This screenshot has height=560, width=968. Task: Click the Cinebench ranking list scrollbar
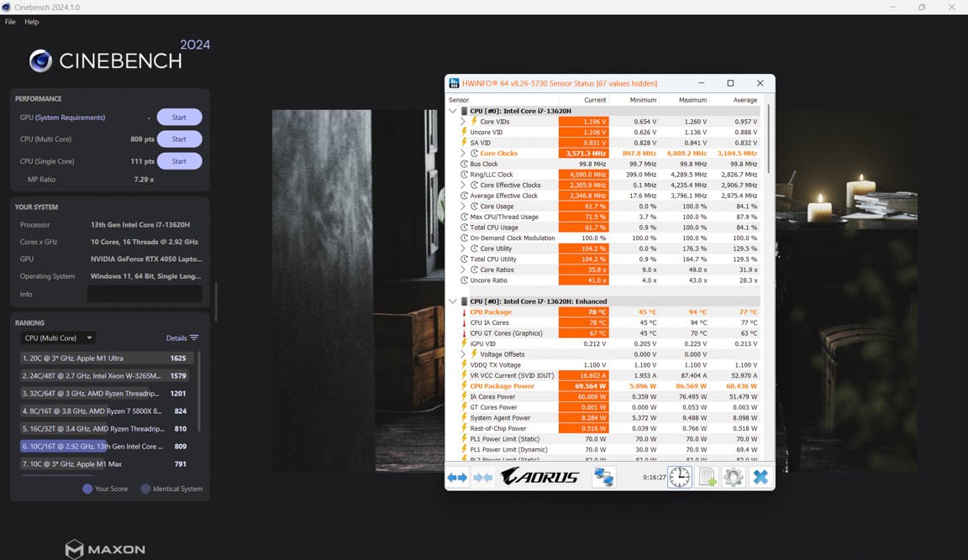click(x=199, y=391)
